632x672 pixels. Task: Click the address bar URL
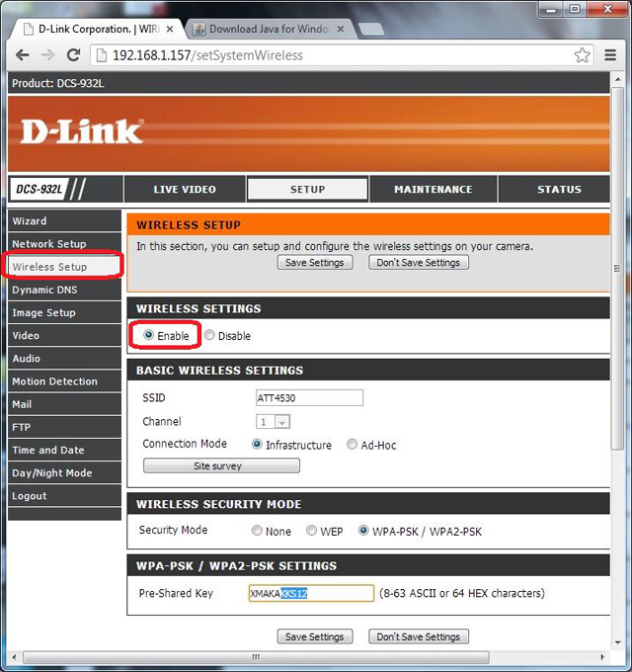click(x=207, y=55)
